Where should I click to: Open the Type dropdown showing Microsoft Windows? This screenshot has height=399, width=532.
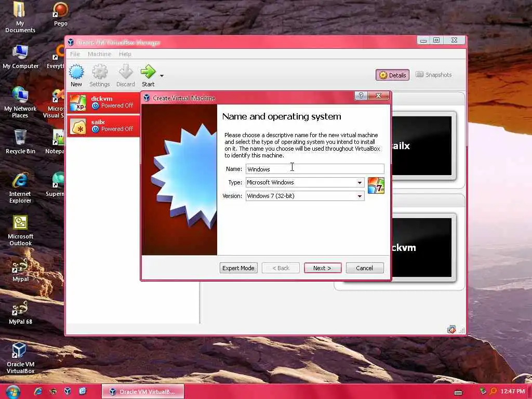point(305,182)
